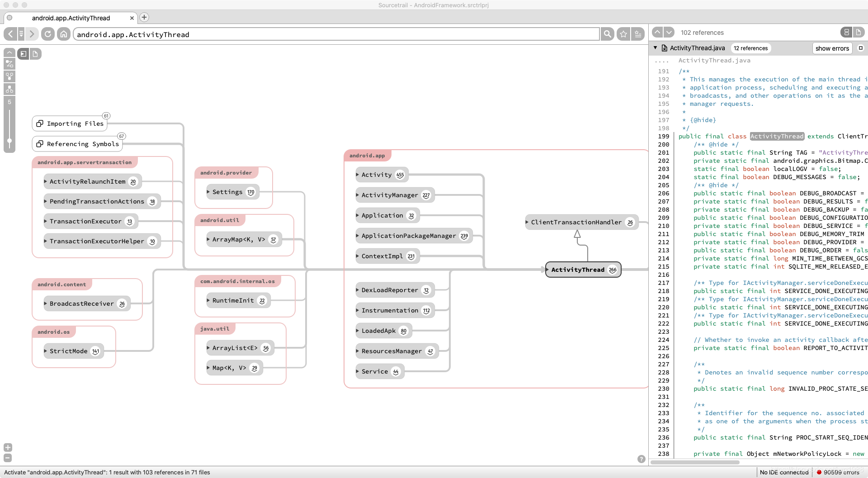Switch code view to snippet list mode
Screen dimensions: 868x478
(x=846, y=32)
